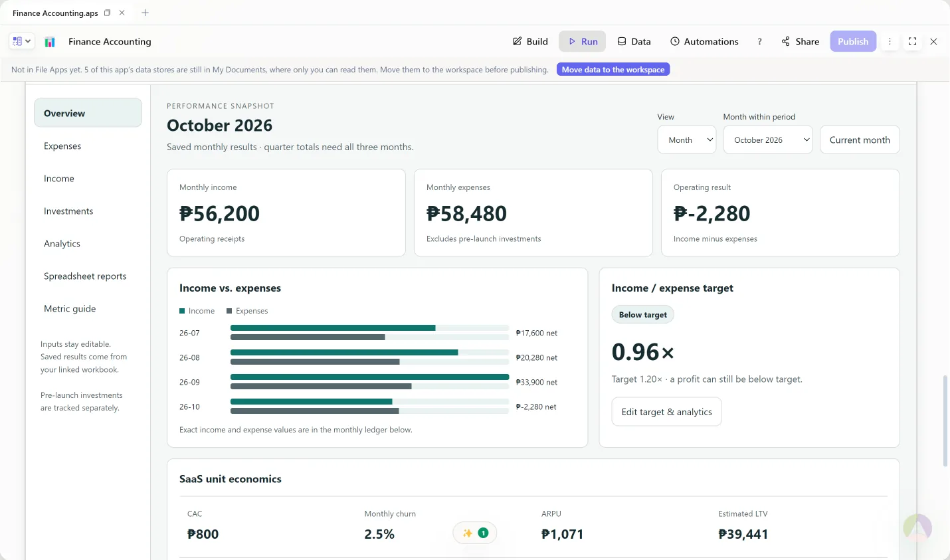950x560 pixels.
Task: Open Spreadsheet reports in the sidebar
Action: click(x=88, y=276)
